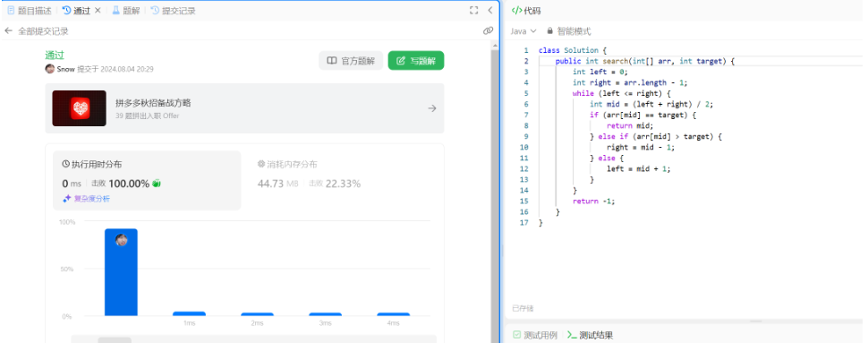The height and width of the screenshot is (343, 868).
Task: Click the green clap icon near 100.00%
Action: tap(156, 184)
